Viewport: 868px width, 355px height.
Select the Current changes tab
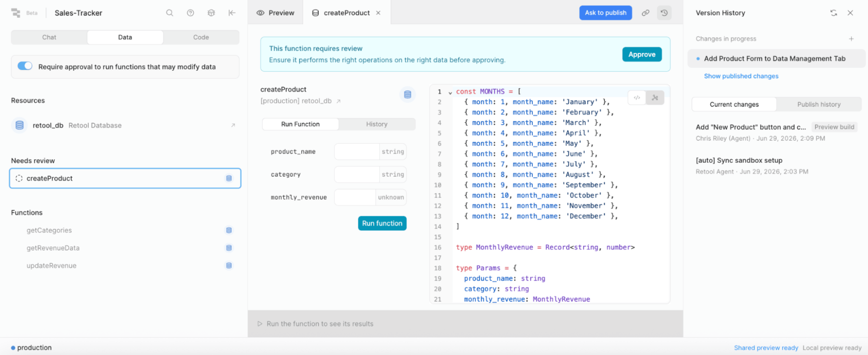[734, 105]
